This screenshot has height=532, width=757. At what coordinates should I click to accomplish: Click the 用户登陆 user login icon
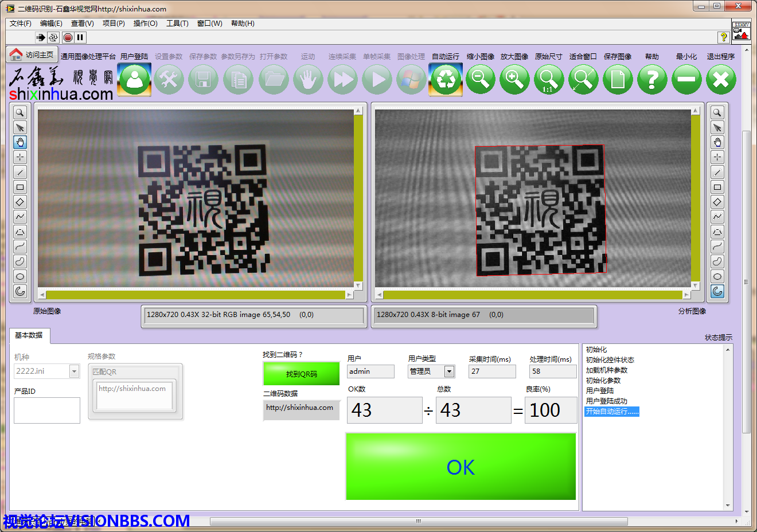click(134, 79)
